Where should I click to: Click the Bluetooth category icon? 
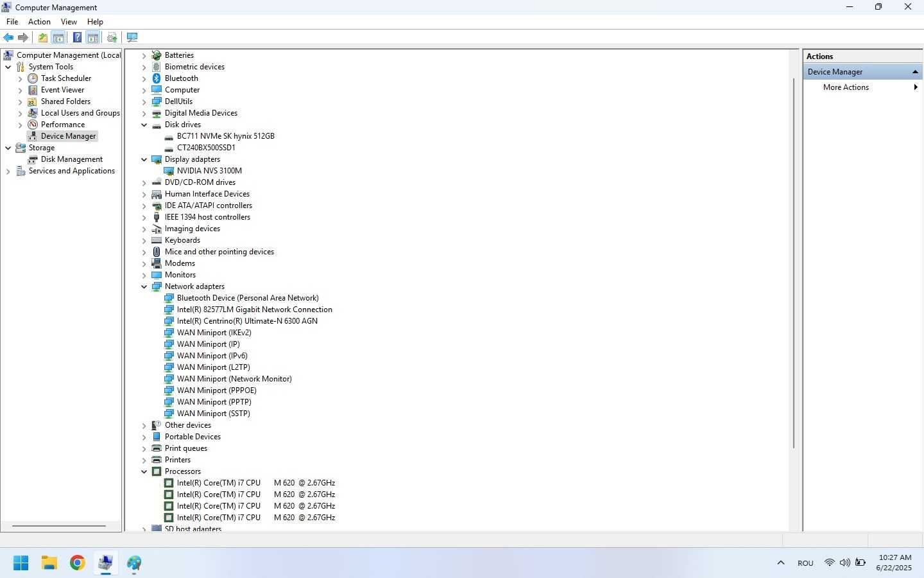(156, 78)
